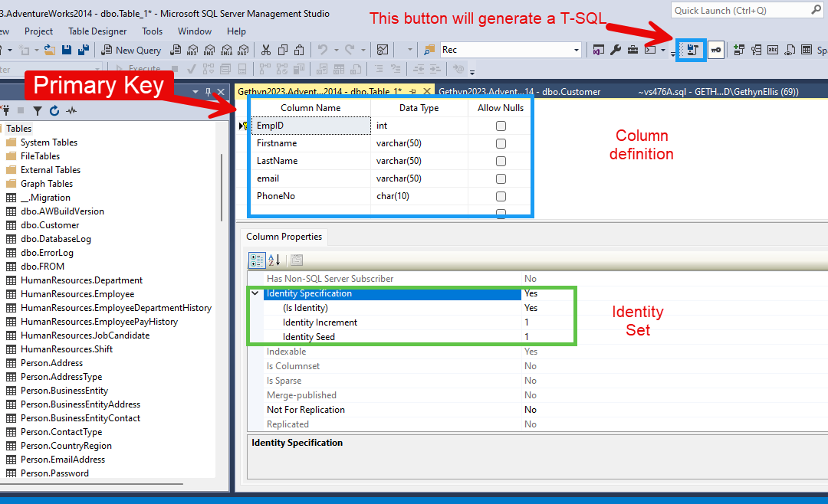
Task: Pin the Object Explorer panel with pushpin
Action: click(208, 92)
